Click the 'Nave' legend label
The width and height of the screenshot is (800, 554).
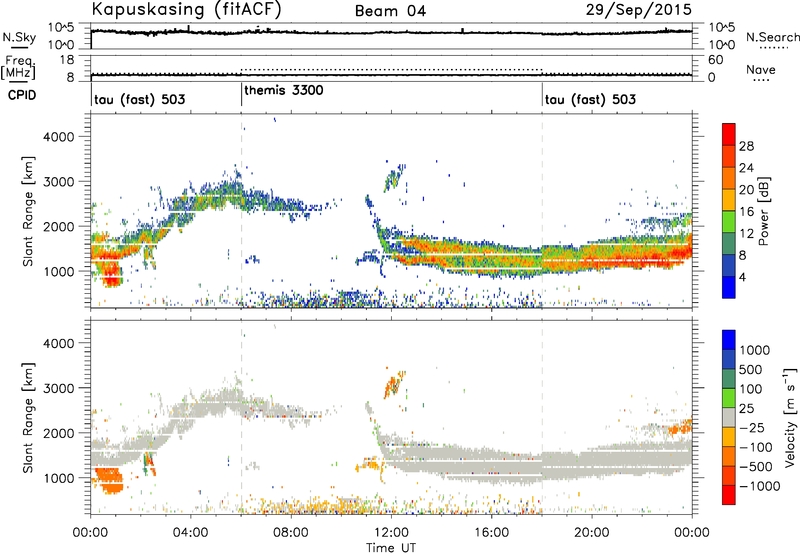761,69
